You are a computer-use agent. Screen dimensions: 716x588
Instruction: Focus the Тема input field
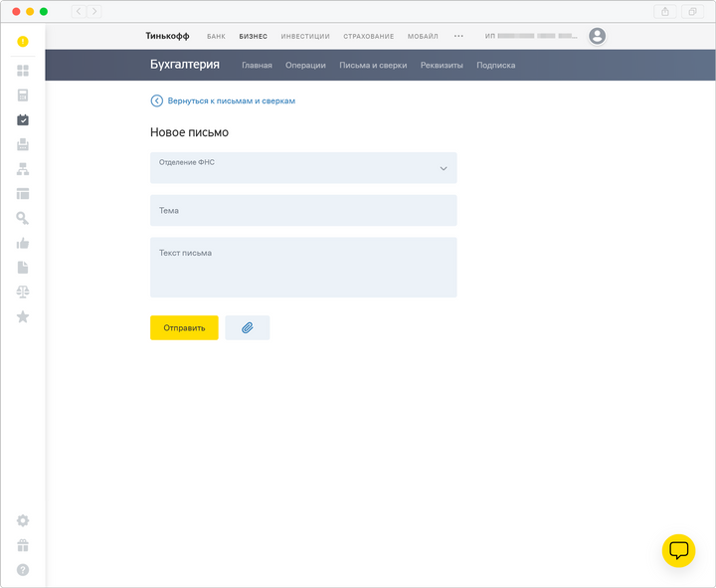303,211
